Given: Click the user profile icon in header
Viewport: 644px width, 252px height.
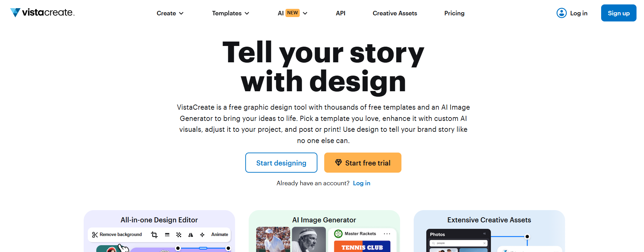Looking at the screenshot, I should 561,13.
